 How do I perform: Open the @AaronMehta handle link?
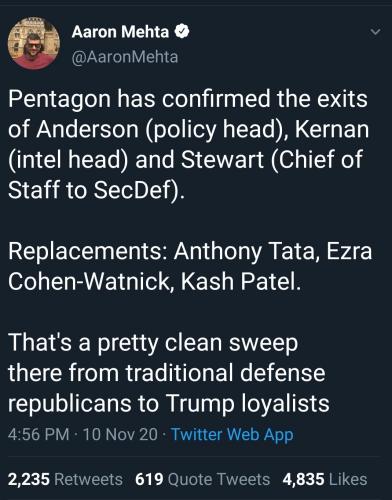point(125,57)
